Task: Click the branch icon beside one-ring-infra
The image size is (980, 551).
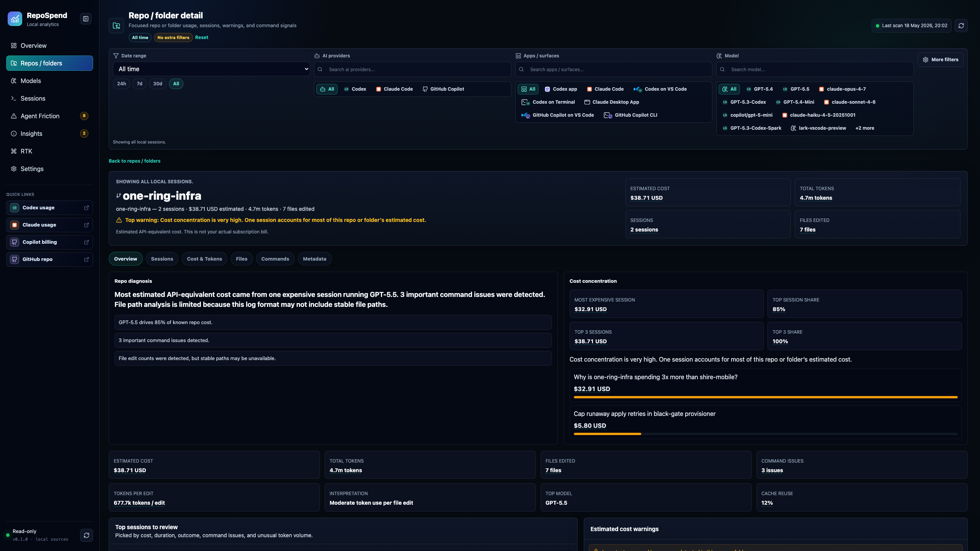Action: tap(119, 196)
